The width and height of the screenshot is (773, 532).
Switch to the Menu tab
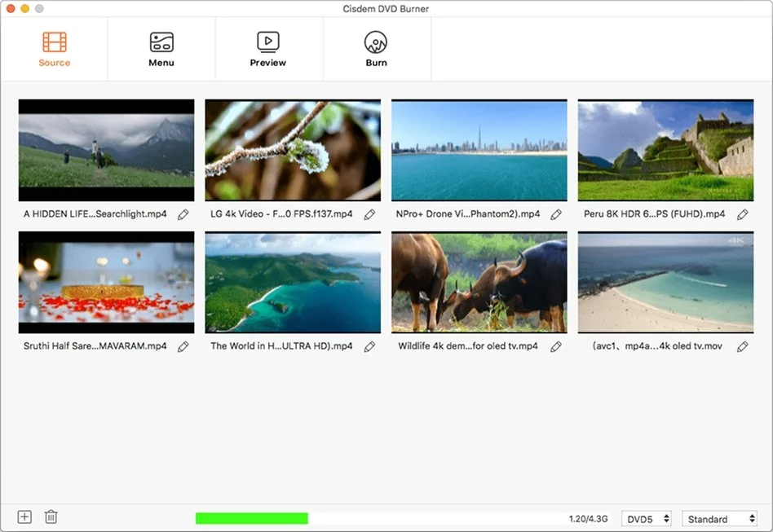pos(161,49)
